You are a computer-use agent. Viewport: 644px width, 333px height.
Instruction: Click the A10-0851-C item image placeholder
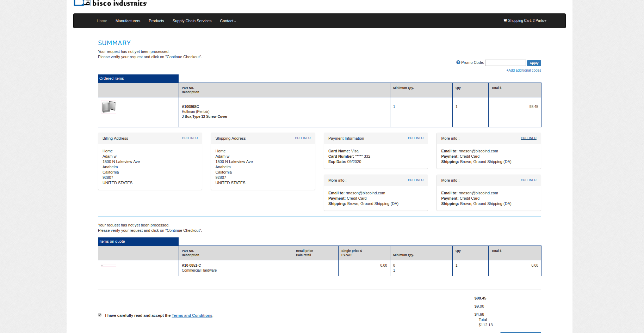[109, 266]
